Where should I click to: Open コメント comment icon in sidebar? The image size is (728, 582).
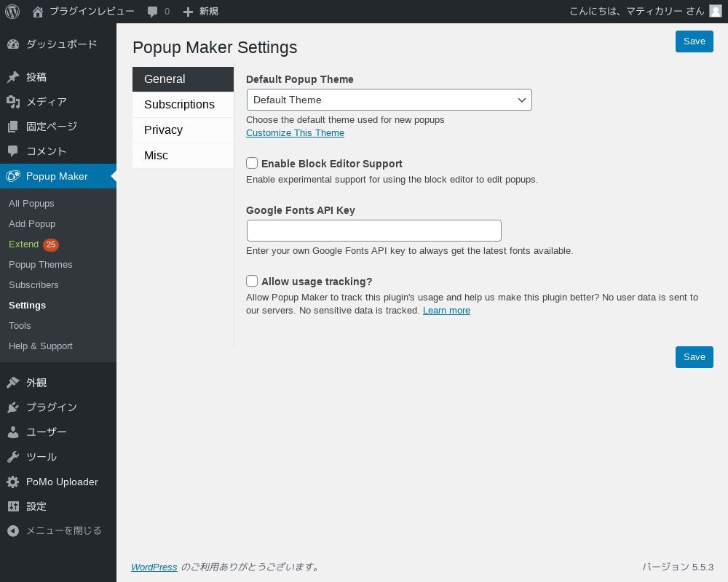pos(13,151)
